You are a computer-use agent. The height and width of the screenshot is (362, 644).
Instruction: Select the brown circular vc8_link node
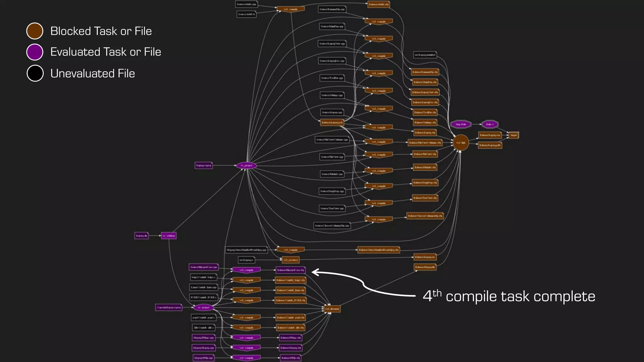(x=461, y=143)
